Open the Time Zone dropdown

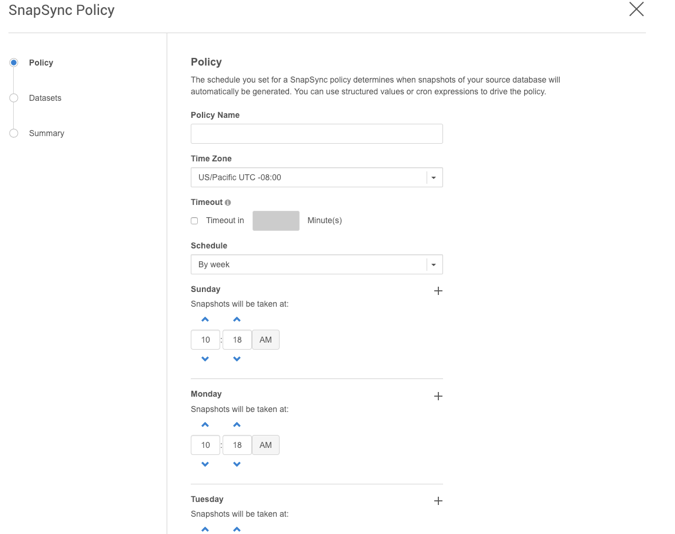(x=316, y=178)
